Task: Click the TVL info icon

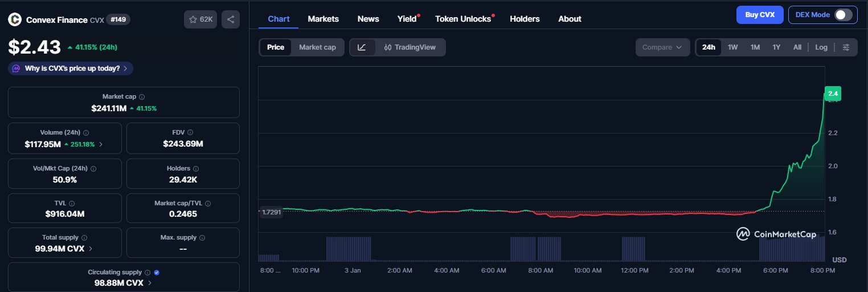Action: [x=72, y=203]
